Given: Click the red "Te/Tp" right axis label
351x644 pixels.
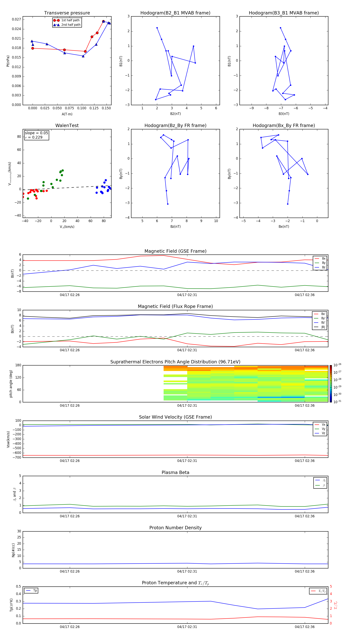Looking at the screenshot, I should pyautogui.click(x=336, y=605).
